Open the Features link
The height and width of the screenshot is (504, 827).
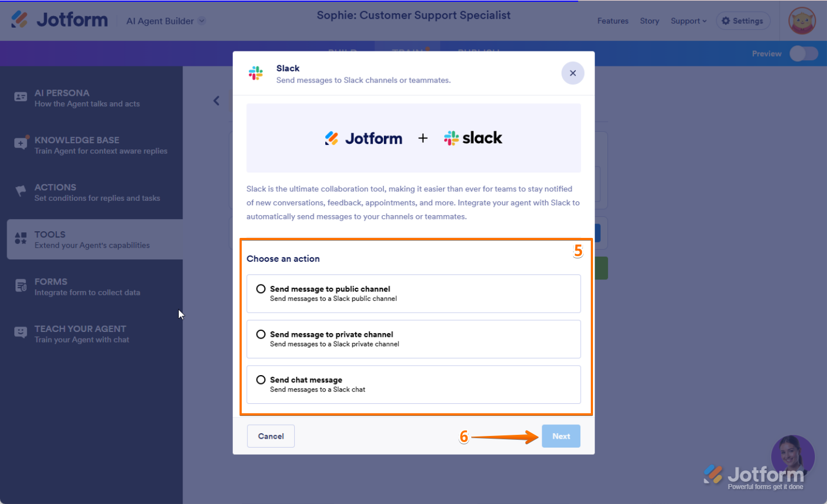pos(613,21)
